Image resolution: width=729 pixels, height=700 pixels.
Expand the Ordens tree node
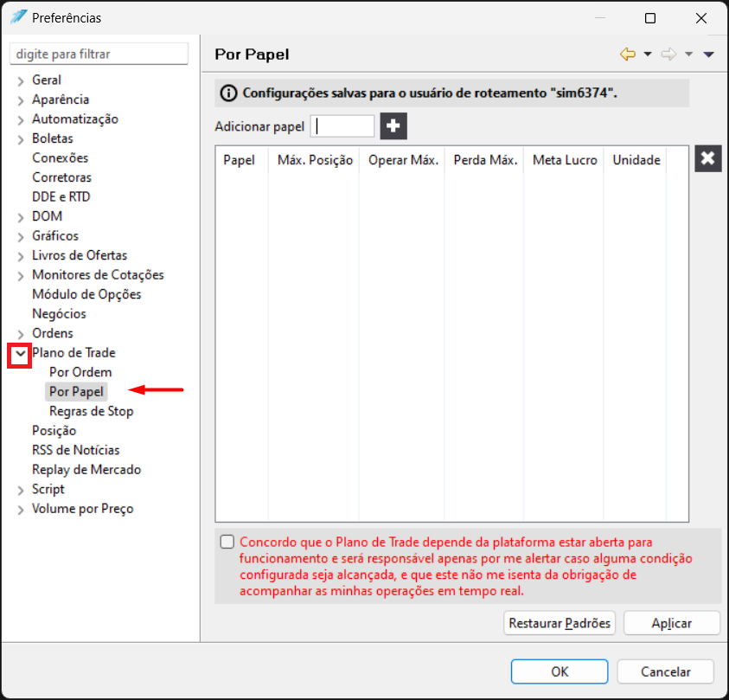[x=21, y=334]
